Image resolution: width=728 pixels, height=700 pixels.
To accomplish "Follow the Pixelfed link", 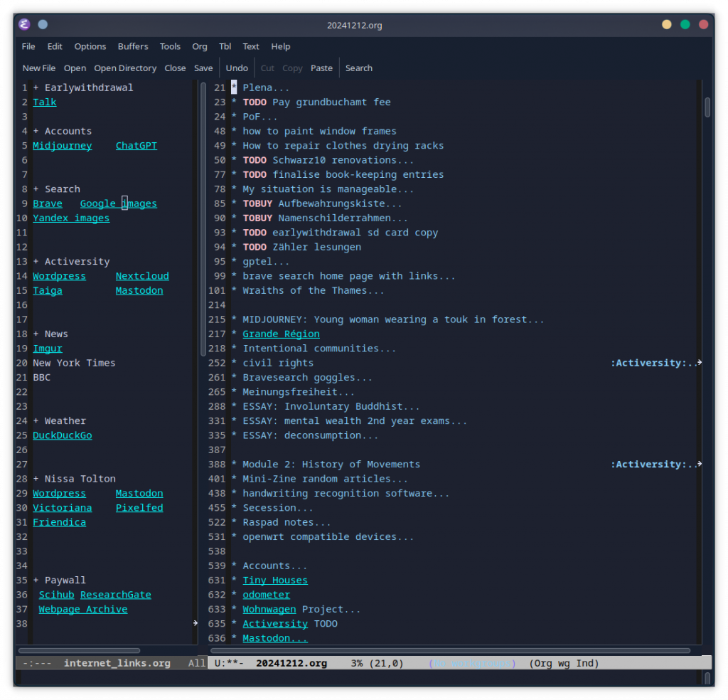I will 139,508.
